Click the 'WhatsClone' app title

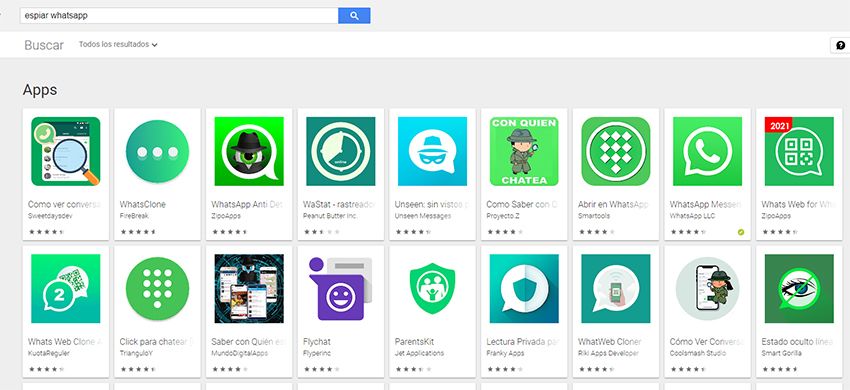(143, 204)
